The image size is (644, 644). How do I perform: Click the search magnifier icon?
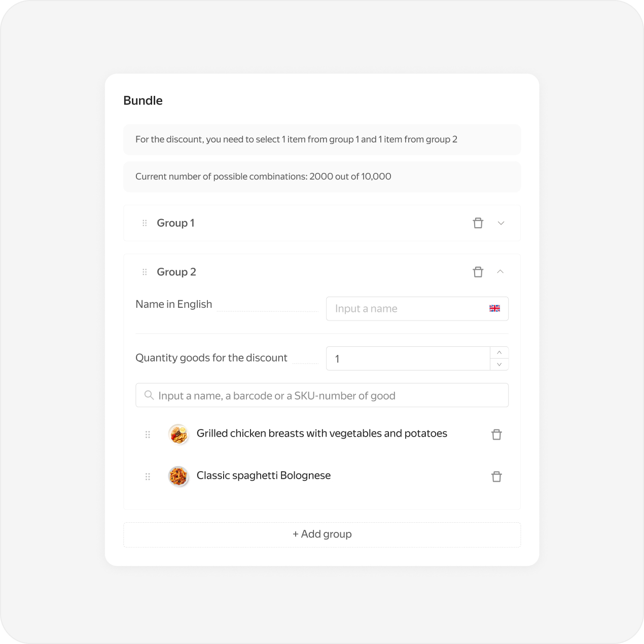(x=149, y=395)
